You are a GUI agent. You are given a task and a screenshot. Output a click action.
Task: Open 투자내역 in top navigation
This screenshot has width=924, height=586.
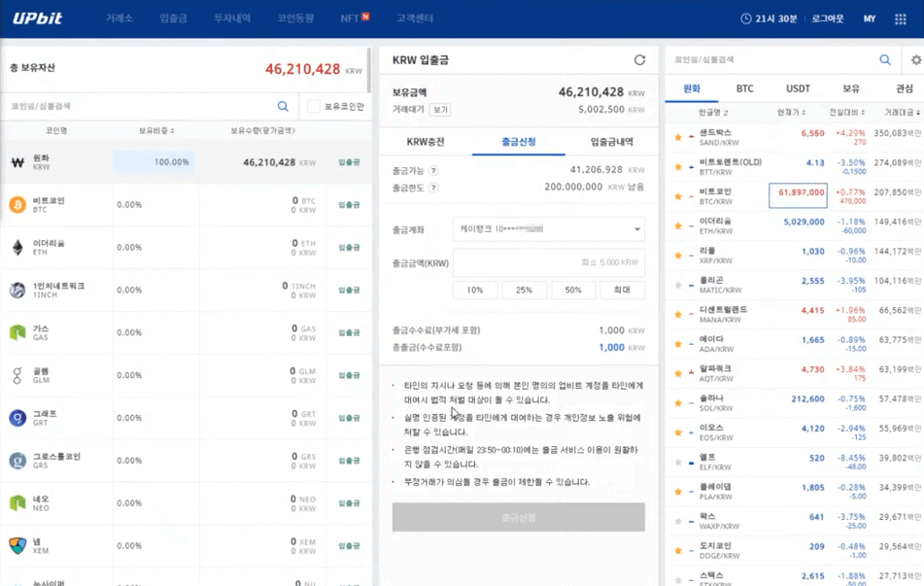[232, 18]
